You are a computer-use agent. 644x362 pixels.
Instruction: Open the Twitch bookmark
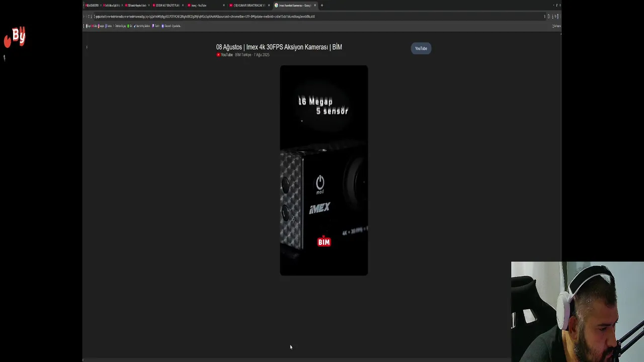[156, 26]
